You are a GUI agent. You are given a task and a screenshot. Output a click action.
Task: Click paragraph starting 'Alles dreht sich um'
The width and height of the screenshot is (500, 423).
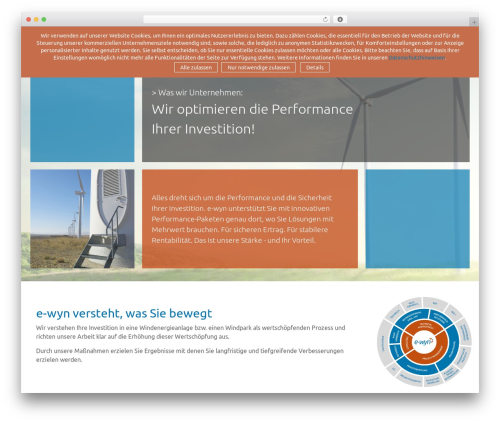coord(242,219)
